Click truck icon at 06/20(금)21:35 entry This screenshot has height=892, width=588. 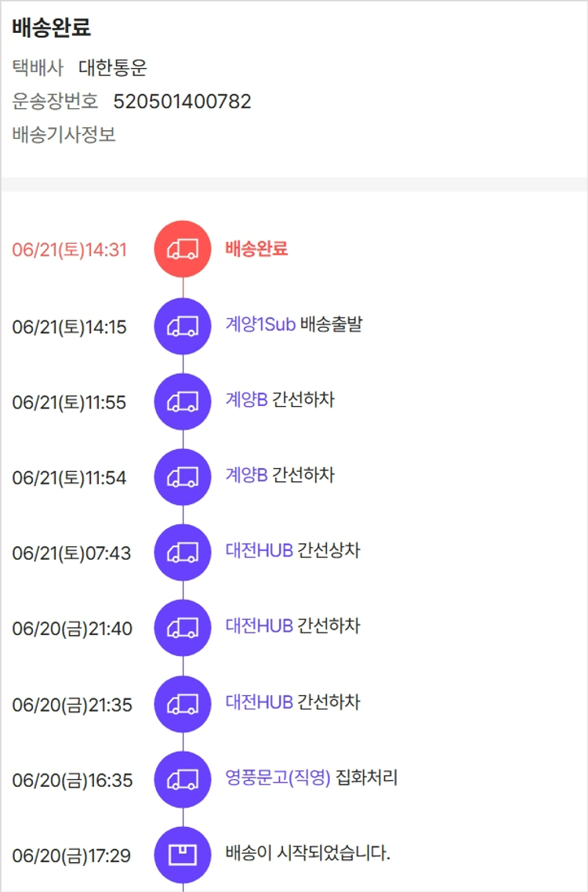[x=183, y=704]
